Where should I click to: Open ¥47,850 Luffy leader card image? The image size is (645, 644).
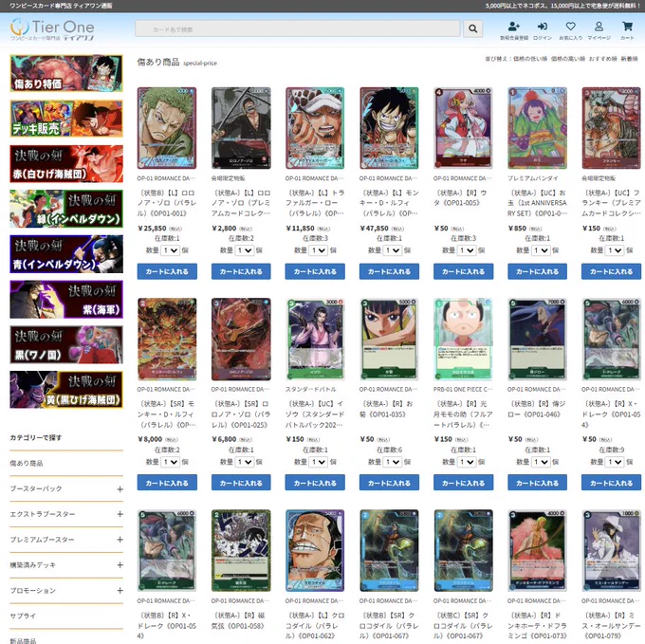(389, 128)
